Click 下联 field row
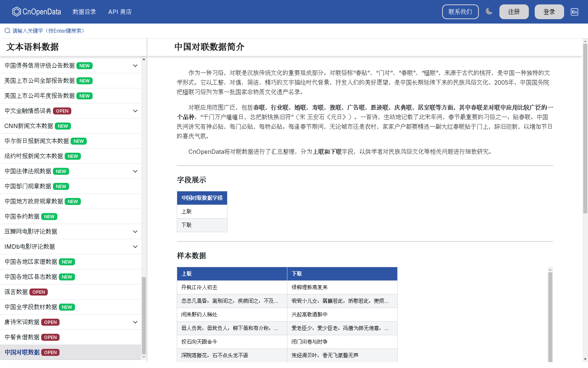588x368 pixels. click(202, 225)
